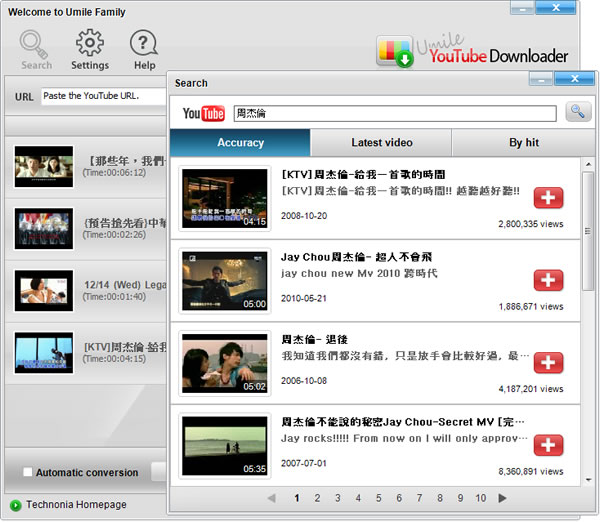
Task: Select download item thumbnail Time:00:06:12
Action: pos(44,166)
